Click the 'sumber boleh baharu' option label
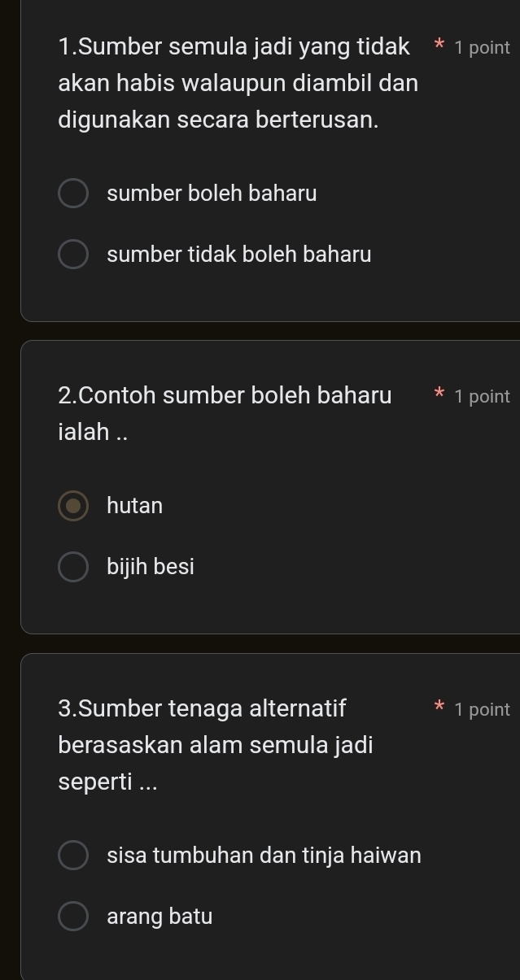 pos(212,194)
